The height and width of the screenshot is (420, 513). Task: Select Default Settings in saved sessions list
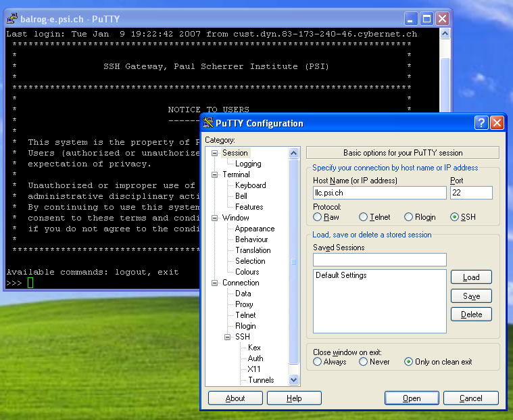pos(341,275)
